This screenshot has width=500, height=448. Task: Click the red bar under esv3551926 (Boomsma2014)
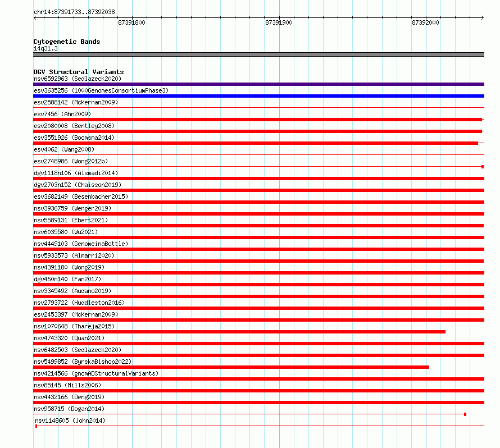pyautogui.click(x=256, y=143)
